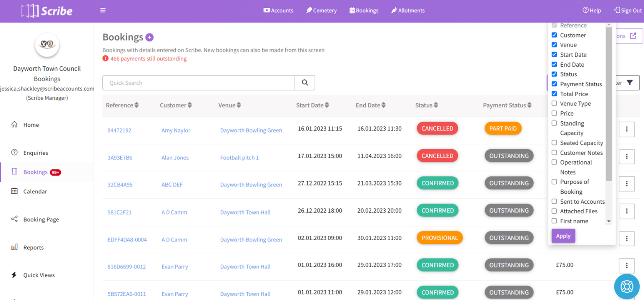Click the magnifying glass search button
Image resolution: width=644 pixels, height=300 pixels.
305,83
